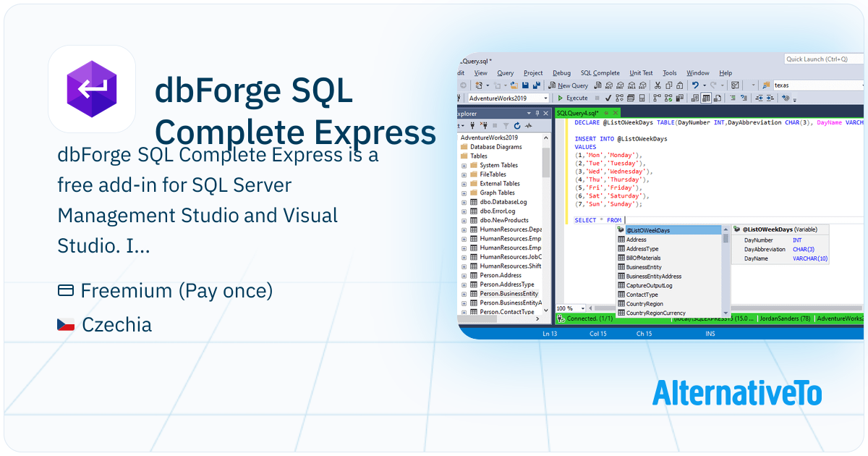The height and width of the screenshot is (456, 868).
Task: Open the Help menu
Action: (726, 73)
